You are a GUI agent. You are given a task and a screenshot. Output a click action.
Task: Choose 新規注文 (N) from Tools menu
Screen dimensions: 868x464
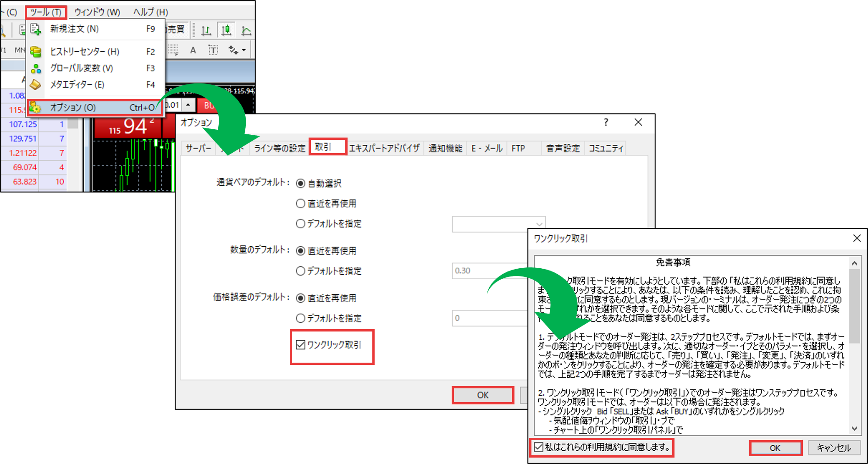point(95,29)
